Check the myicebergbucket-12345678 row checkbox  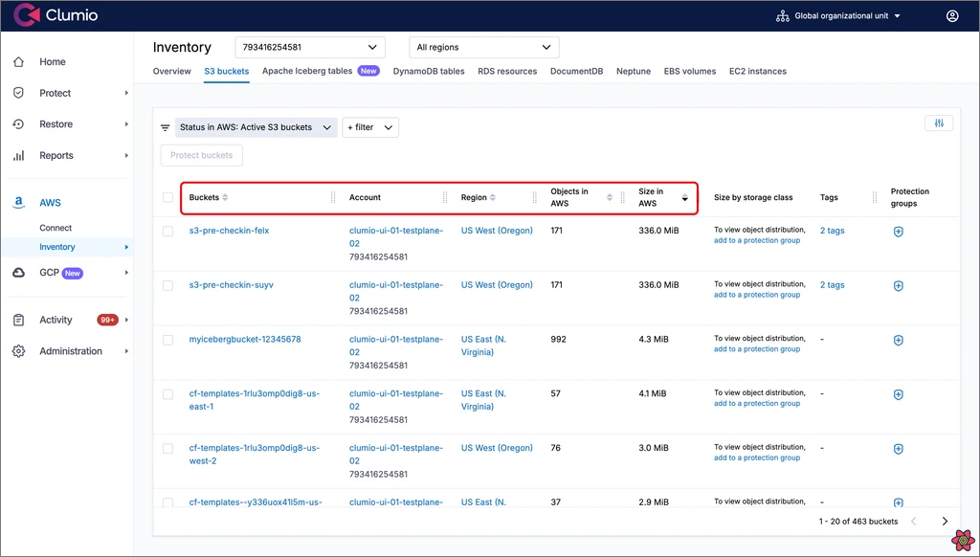167,340
